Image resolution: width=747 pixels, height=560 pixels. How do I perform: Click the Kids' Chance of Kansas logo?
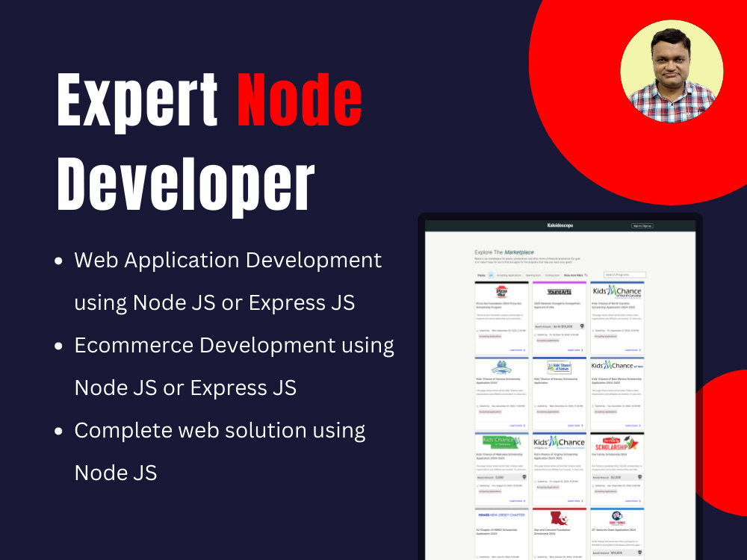coord(560,367)
